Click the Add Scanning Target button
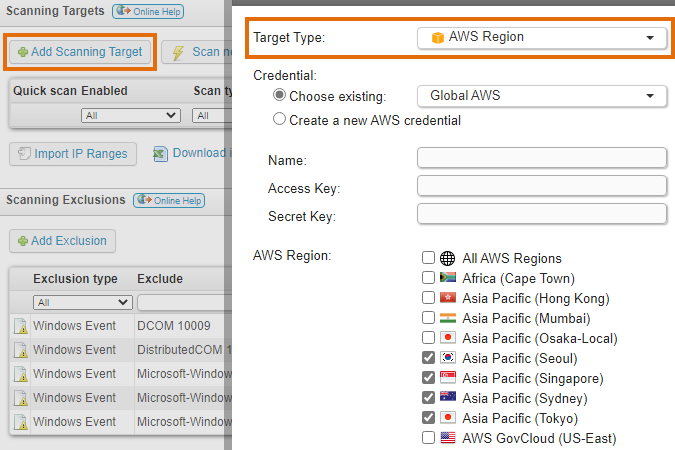The height and width of the screenshot is (450, 675). tap(80, 51)
